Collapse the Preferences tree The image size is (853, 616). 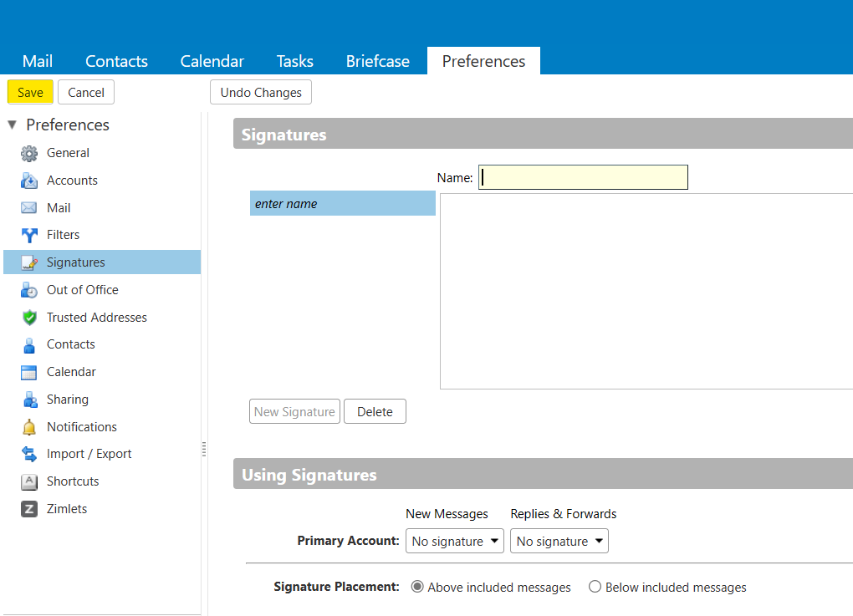click(12, 125)
